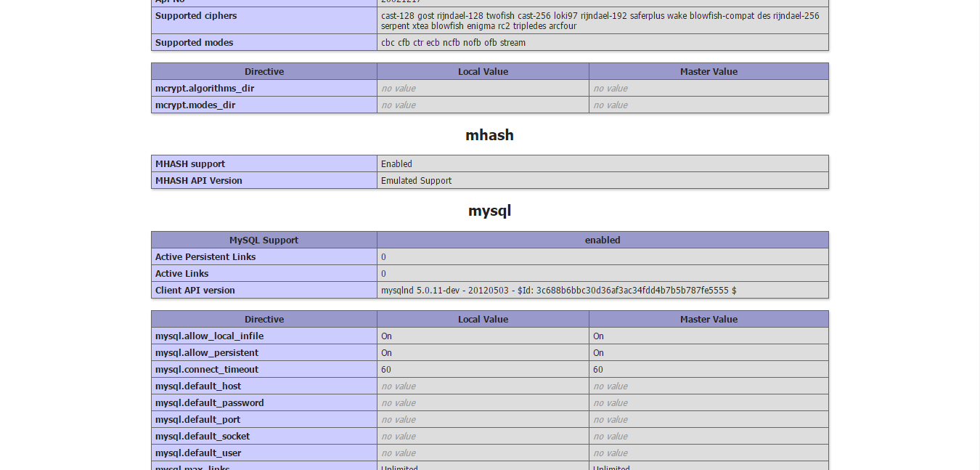The height and width of the screenshot is (470, 980).
Task: Click the "MySQL Support" table header
Action: (264, 240)
